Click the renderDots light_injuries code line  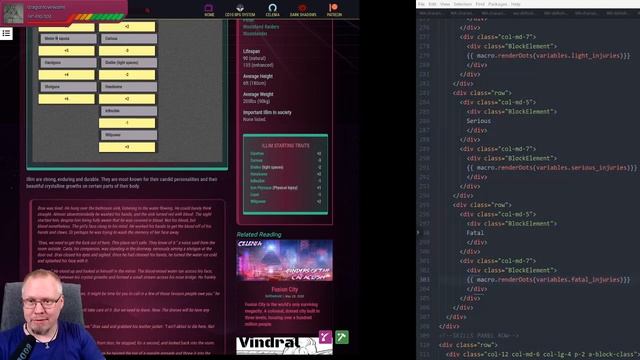click(548, 56)
